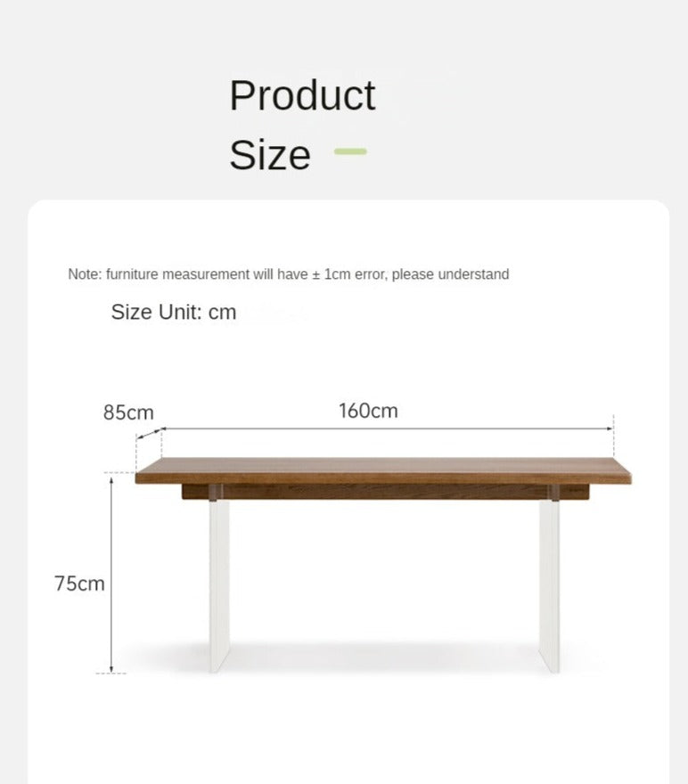Viewport: 688px width, 784px height.
Task: Click the vertical 75cm dimension line
Action: (x=111, y=575)
